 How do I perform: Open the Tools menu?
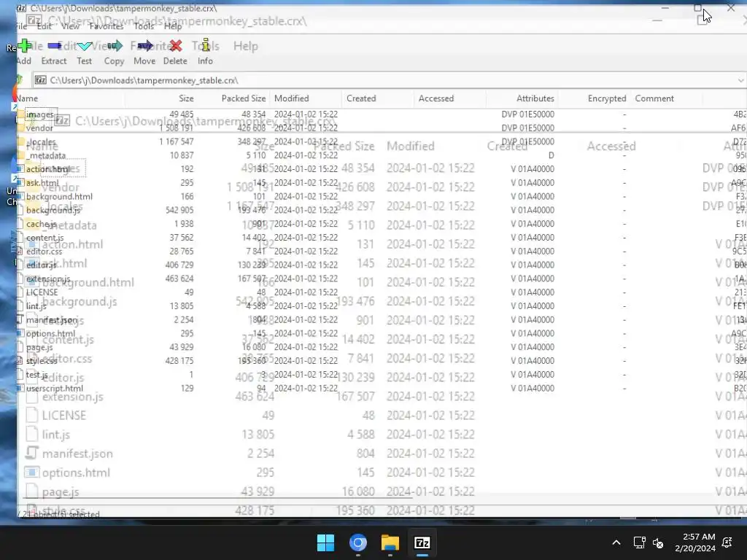point(144,26)
